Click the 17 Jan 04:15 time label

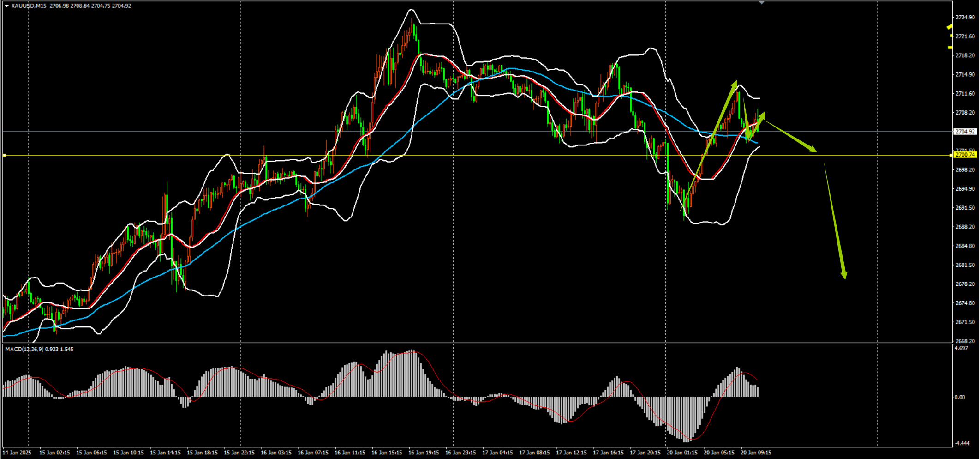coord(497,453)
